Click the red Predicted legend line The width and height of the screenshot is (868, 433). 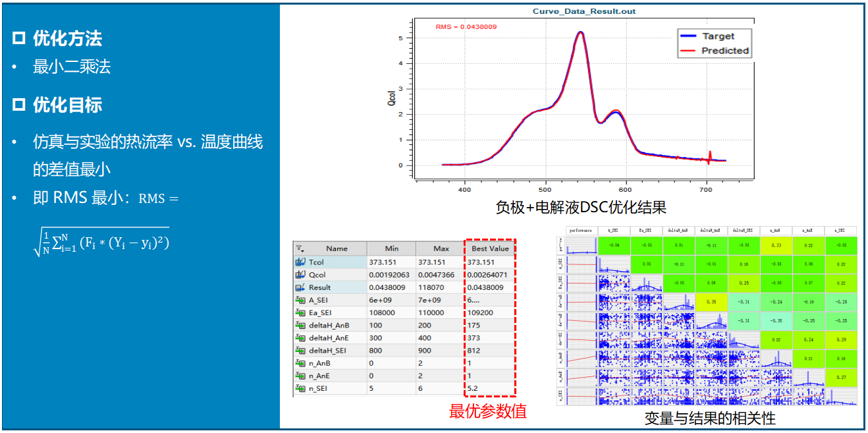click(687, 51)
